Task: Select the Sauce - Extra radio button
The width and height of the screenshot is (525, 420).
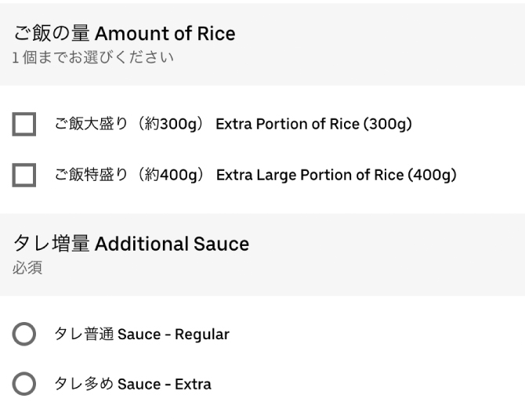Action: (24, 385)
